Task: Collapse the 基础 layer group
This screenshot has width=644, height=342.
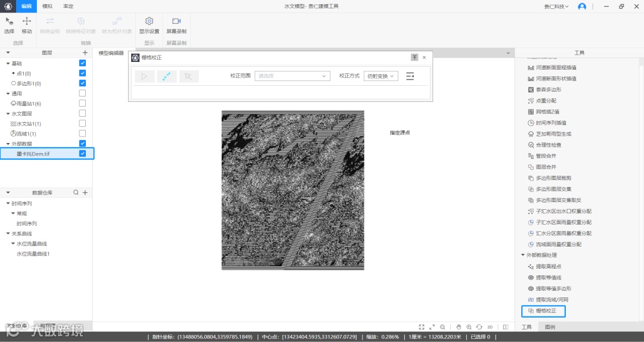Action: [8, 64]
